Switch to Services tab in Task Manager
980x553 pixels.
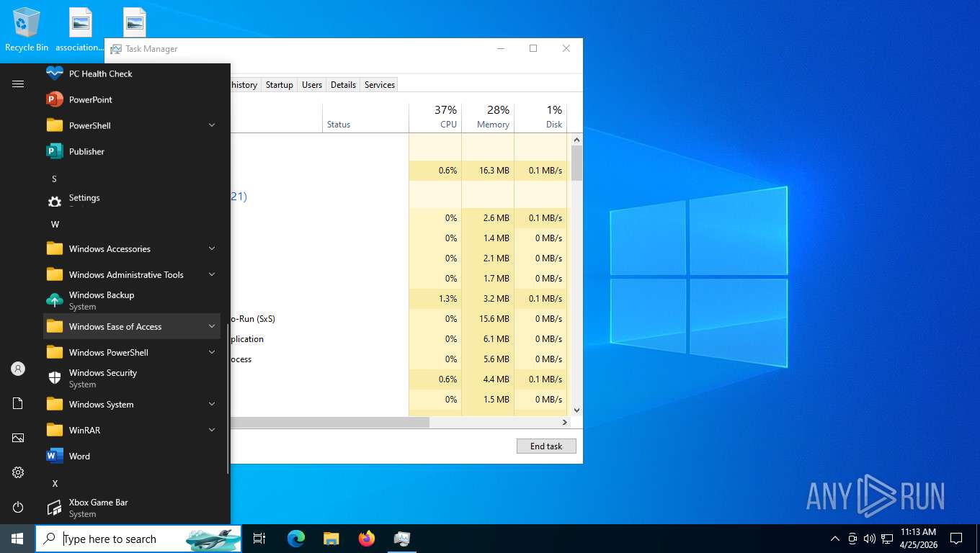pyautogui.click(x=380, y=85)
